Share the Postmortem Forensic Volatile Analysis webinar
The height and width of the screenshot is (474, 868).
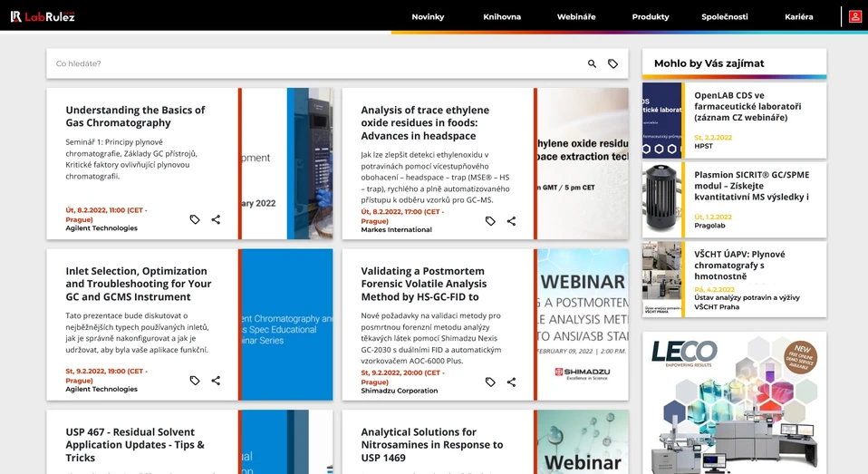[512, 382]
